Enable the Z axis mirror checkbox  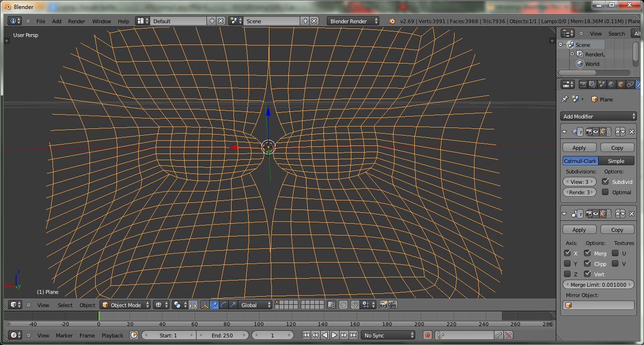tap(567, 274)
